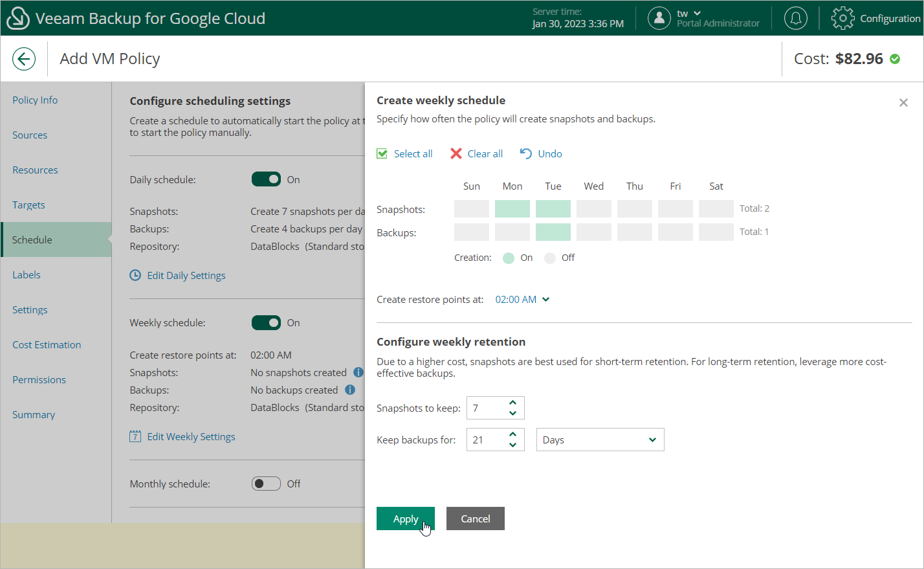Click the Snapshots Total: 2 text
This screenshot has height=569, width=924.
[x=754, y=208]
